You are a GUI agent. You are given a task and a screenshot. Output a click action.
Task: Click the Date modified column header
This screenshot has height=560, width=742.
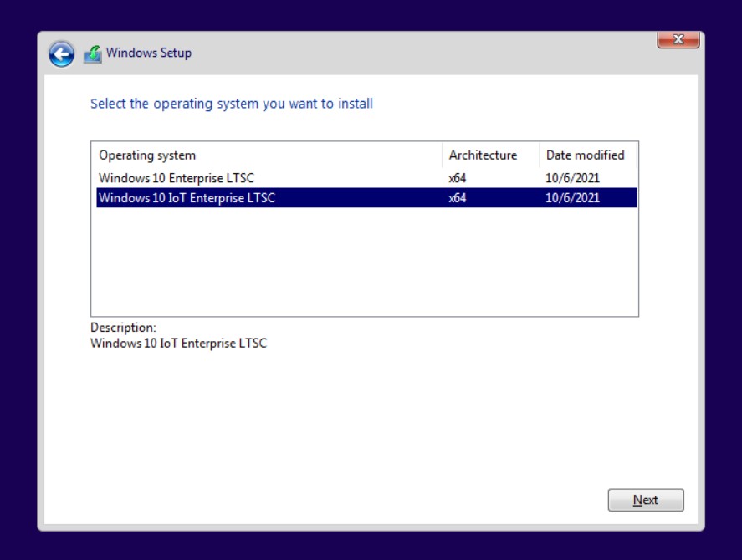pyautogui.click(x=585, y=155)
